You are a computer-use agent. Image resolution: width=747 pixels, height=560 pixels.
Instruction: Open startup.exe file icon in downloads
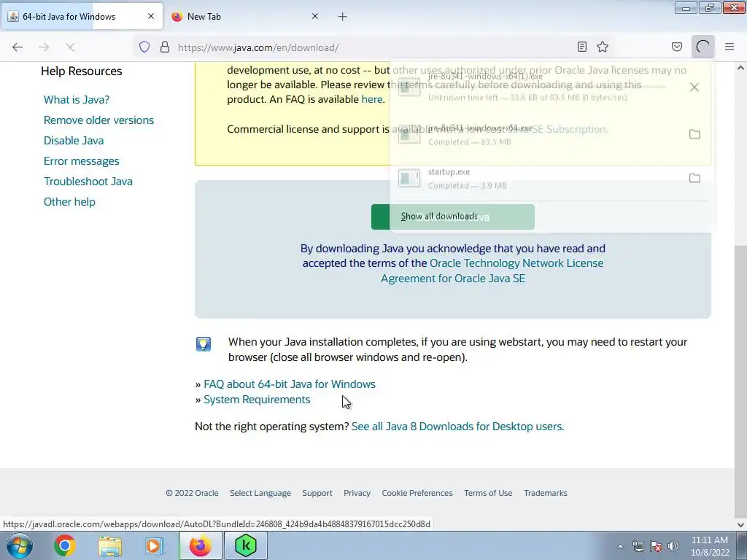[x=409, y=179]
